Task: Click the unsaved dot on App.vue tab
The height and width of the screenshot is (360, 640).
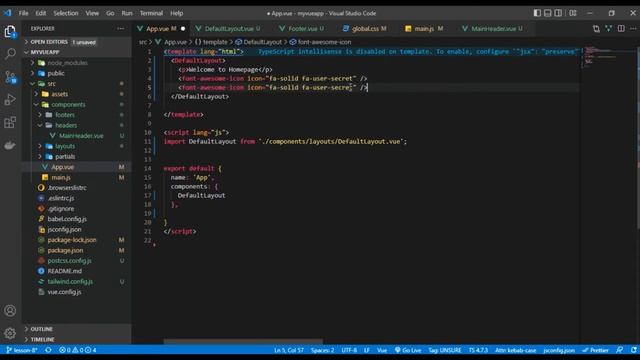Action: [x=183, y=29]
